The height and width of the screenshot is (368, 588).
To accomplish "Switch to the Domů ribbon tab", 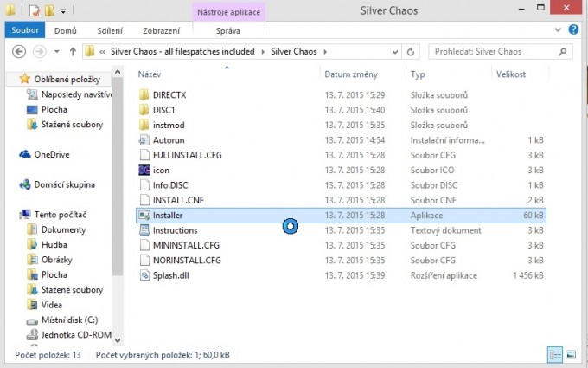I will click(65, 31).
